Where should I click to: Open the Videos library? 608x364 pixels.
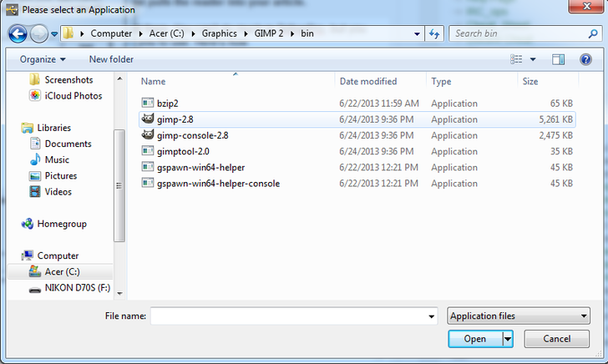click(x=51, y=191)
